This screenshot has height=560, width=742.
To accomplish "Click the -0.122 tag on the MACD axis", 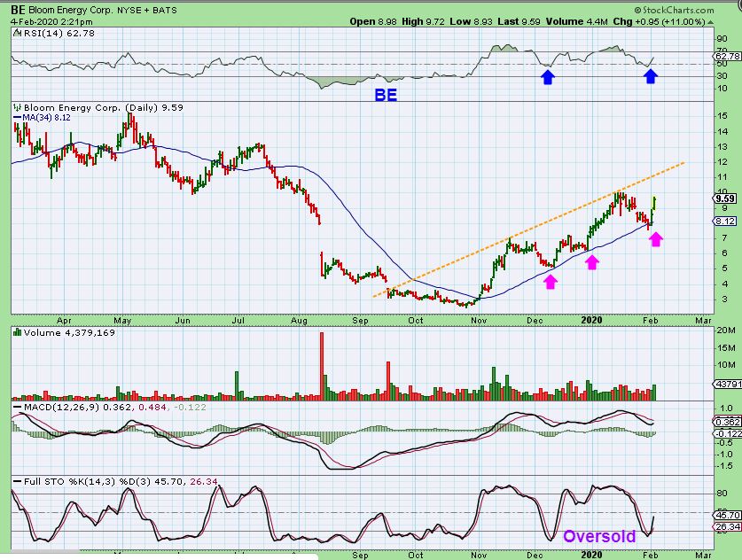I will pos(729,433).
